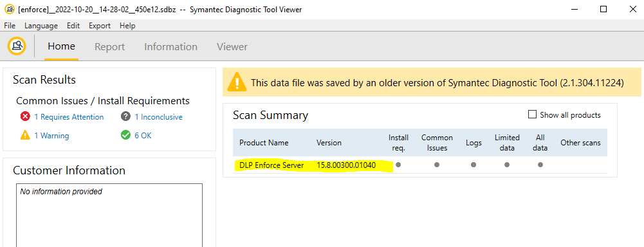
Task: Open the Edit menu
Action: point(73,26)
